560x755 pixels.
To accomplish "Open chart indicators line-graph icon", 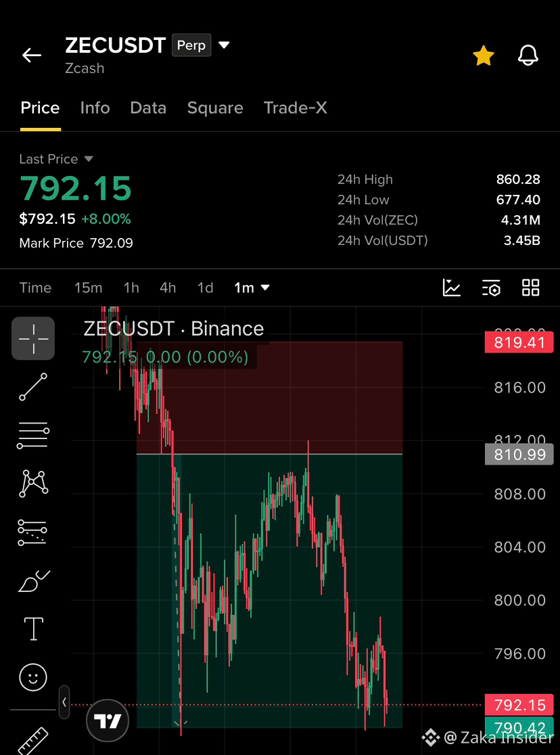I will click(452, 288).
